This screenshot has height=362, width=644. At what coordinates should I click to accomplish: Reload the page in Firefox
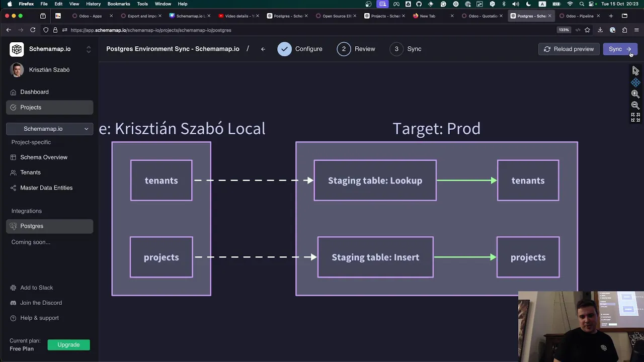point(33,30)
